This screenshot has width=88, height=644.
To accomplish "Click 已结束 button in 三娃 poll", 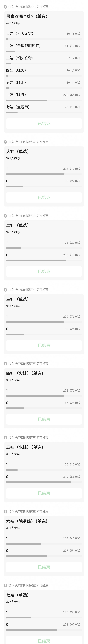I will point(44,345).
